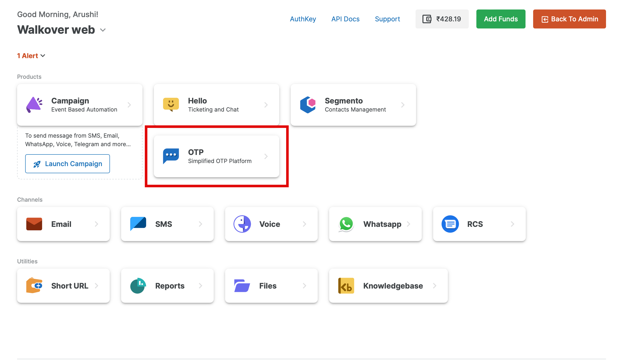Click the Launch Campaign button
The width and height of the screenshot is (635, 364).
tap(67, 164)
